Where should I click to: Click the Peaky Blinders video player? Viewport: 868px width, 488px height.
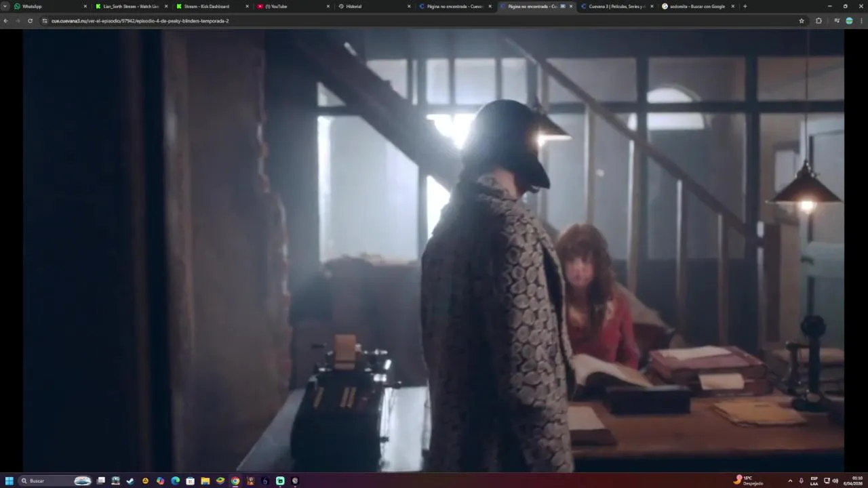pos(434,250)
